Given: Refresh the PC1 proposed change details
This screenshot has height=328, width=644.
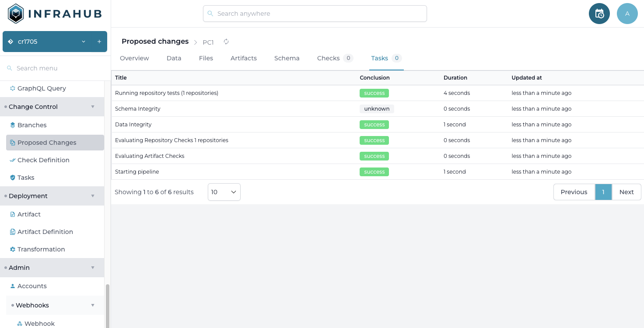Looking at the screenshot, I should click(x=226, y=42).
